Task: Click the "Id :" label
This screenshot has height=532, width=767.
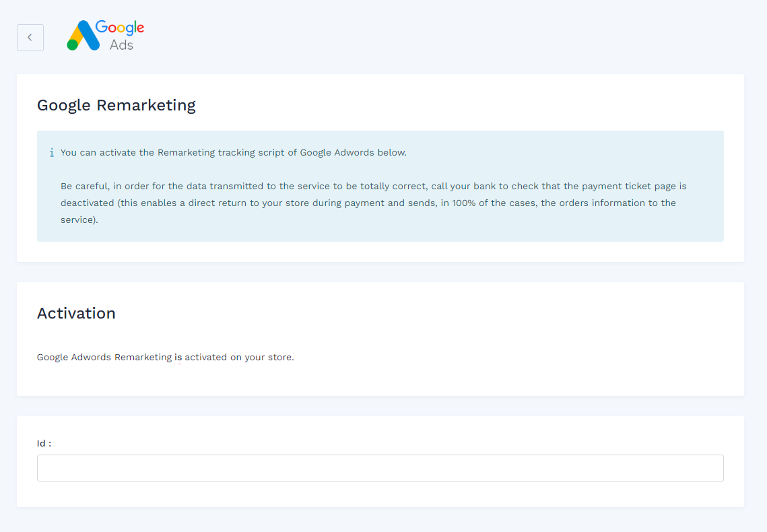Action: tap(44, 444)
